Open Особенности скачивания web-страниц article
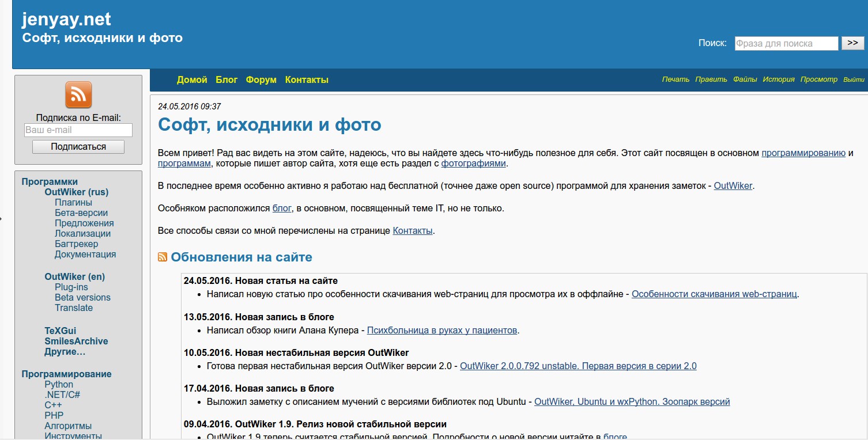The width and height of the screenshot is (868, 440). tap(715, 294)
